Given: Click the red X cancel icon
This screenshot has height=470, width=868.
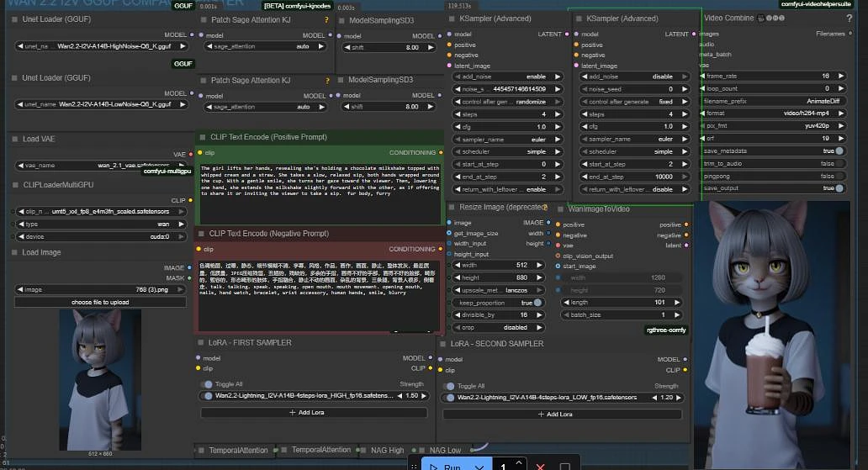Looking at the screenshot, I should 540,467.
